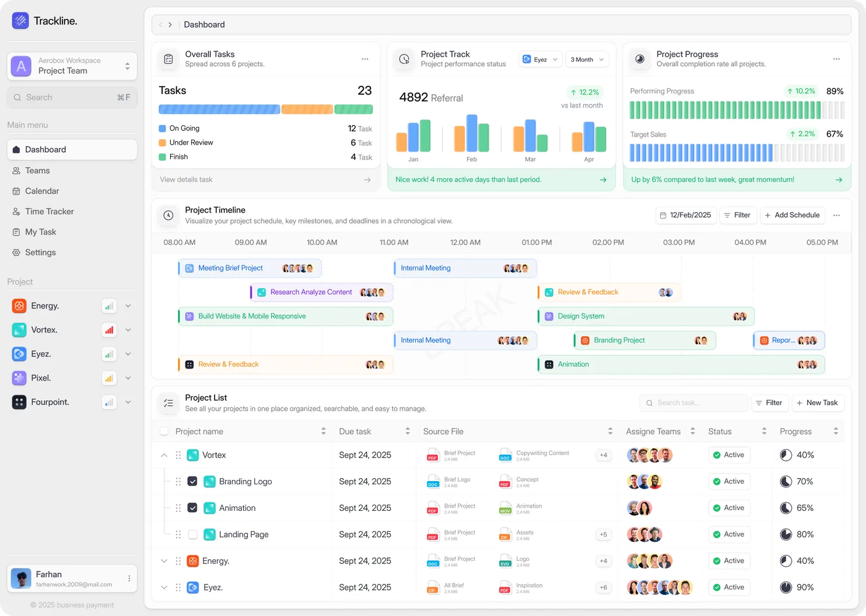Open the 3 Month period dropdown

click(x=587, y=59)
